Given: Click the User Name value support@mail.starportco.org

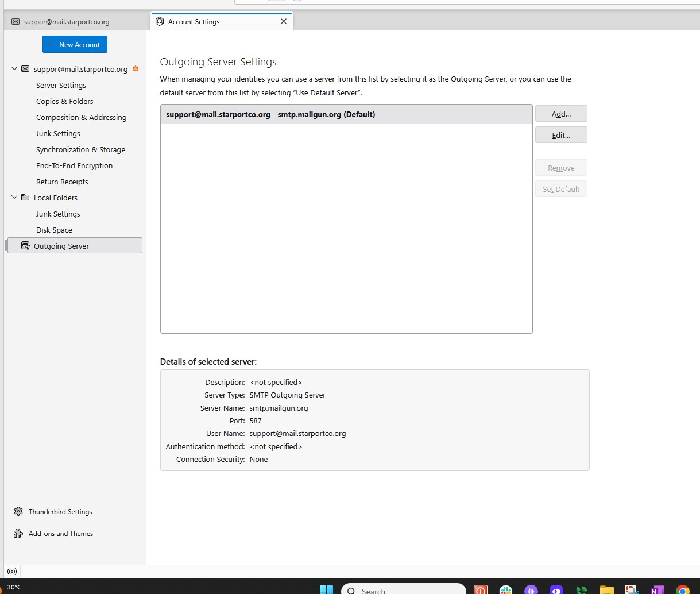Looking at the screenshot, I should tap(297, 433).
